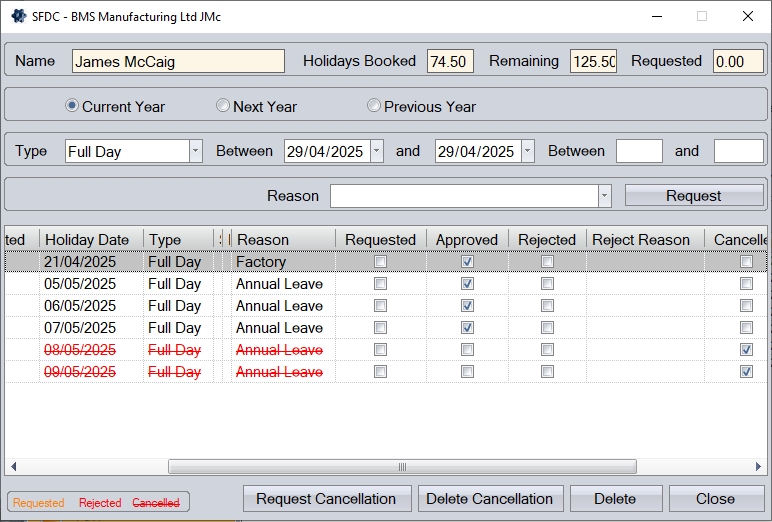Click the Reject Reason column header
The image size is (772, 522).
641,240
